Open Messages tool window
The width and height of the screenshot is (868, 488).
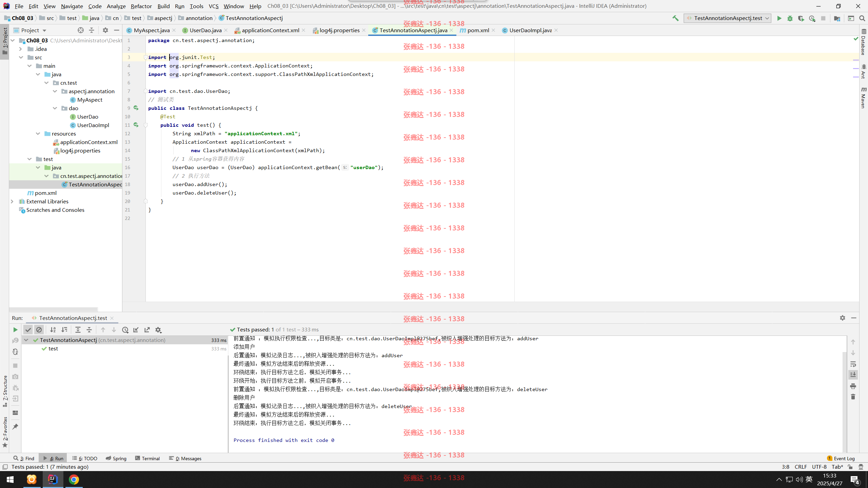point(185,458)
